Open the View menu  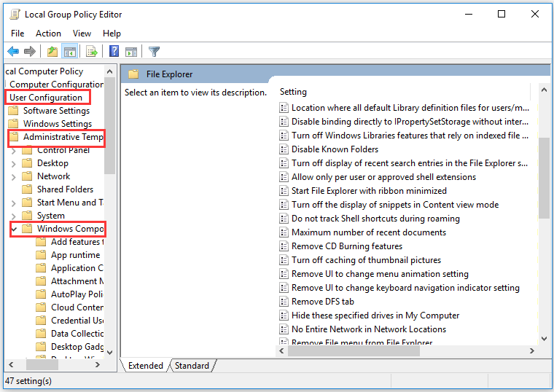click(x=82, y=34)
